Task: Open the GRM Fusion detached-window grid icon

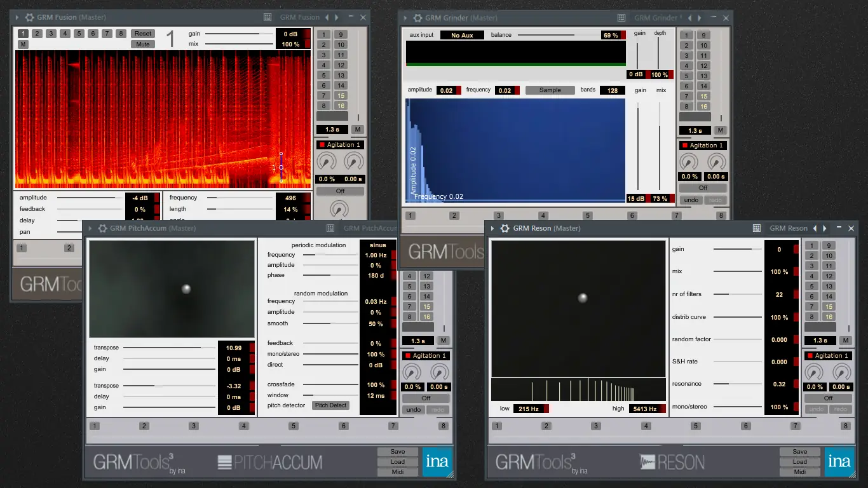Action: pyautogui.click(x=268, y=17)
